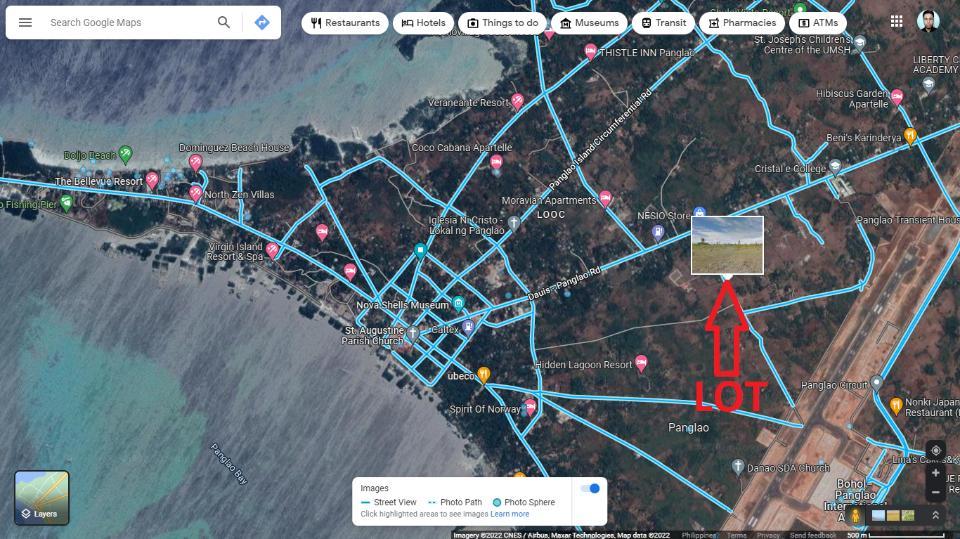The image size is (960, 539).
Task: Select the Hotels category chip
Action: pos(423,22)
